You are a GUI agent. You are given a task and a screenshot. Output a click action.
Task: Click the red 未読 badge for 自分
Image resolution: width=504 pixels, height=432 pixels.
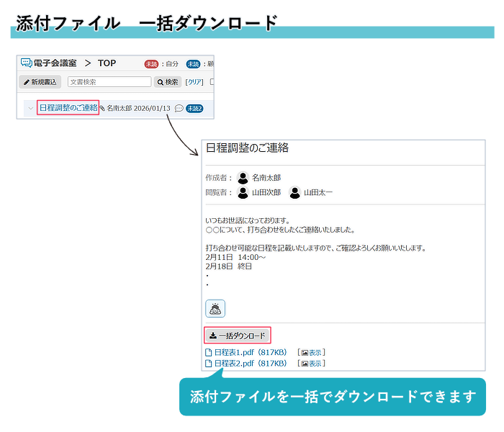[151, 64]
